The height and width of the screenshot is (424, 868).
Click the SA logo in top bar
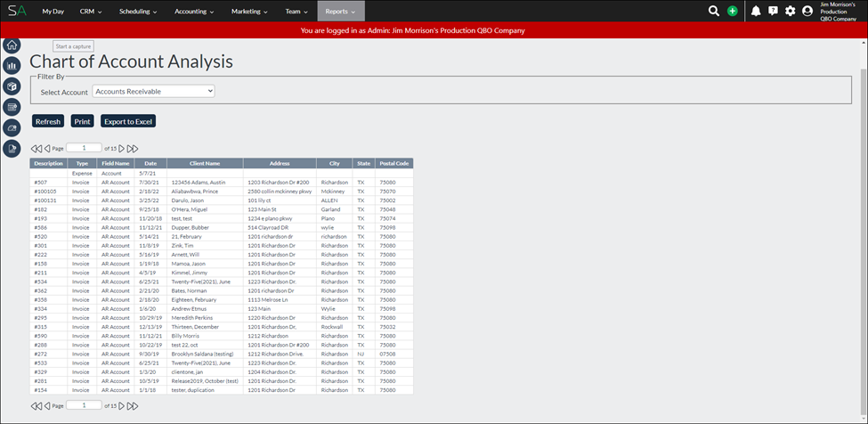(x=17, y=11)
